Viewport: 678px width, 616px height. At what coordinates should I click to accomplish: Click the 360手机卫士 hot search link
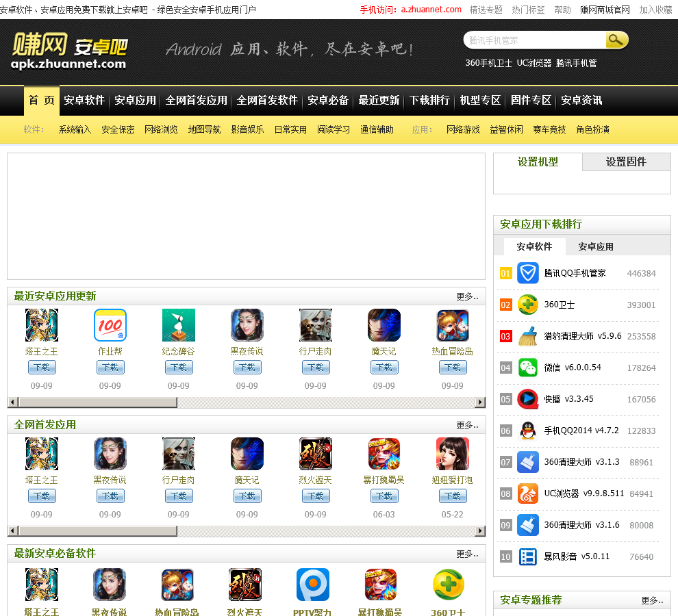488,63
